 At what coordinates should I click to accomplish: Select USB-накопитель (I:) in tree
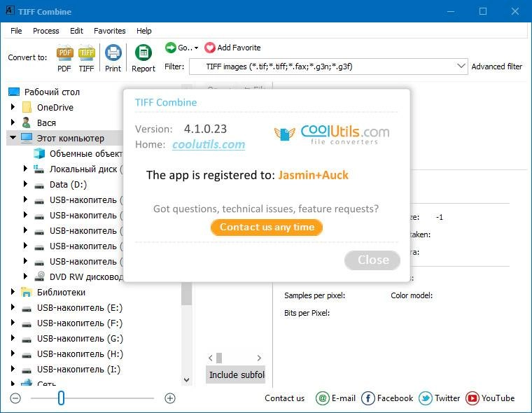[x=78, y=369]
